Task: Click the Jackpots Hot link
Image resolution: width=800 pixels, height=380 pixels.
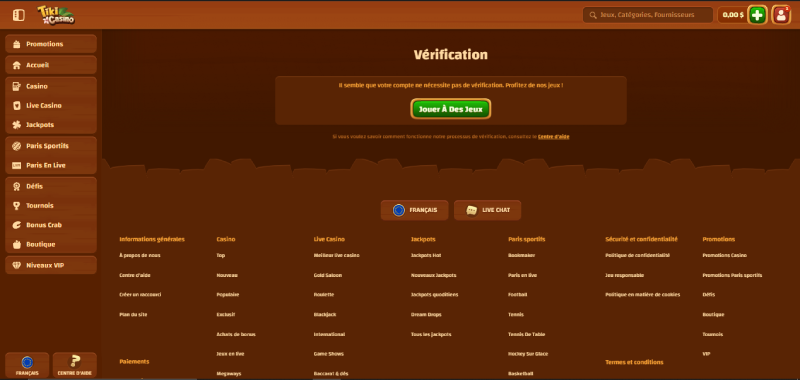Action: (426, 255)
